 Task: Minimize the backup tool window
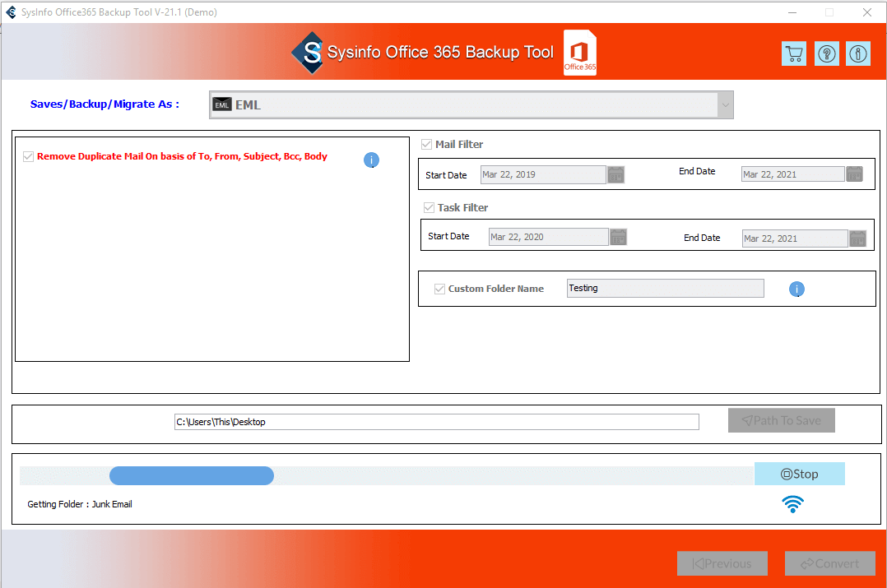coord(792,12)
